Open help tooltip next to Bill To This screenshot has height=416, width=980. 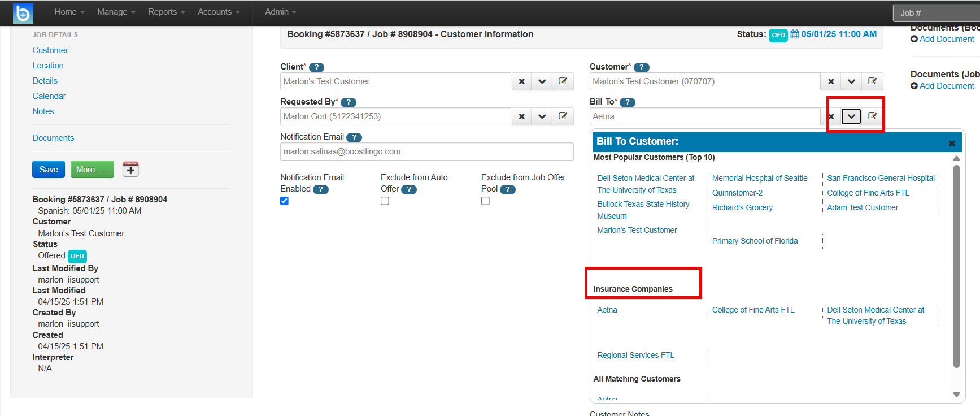click(628, 102)
